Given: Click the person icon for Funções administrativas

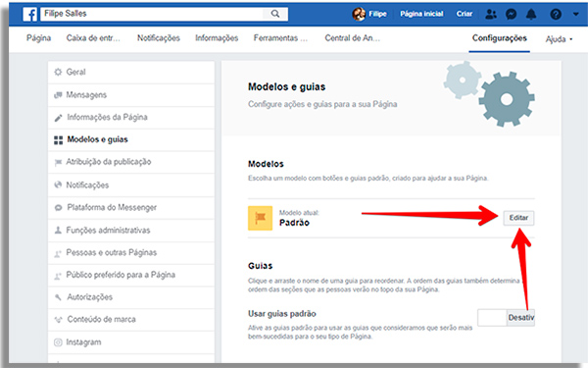Looking at the screenshot, I should tap(58, 230).
